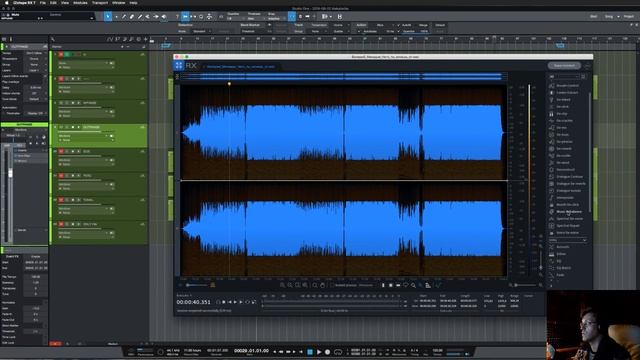
Task: Open the Song page dropdown arrow
Action: pos(618,17)
